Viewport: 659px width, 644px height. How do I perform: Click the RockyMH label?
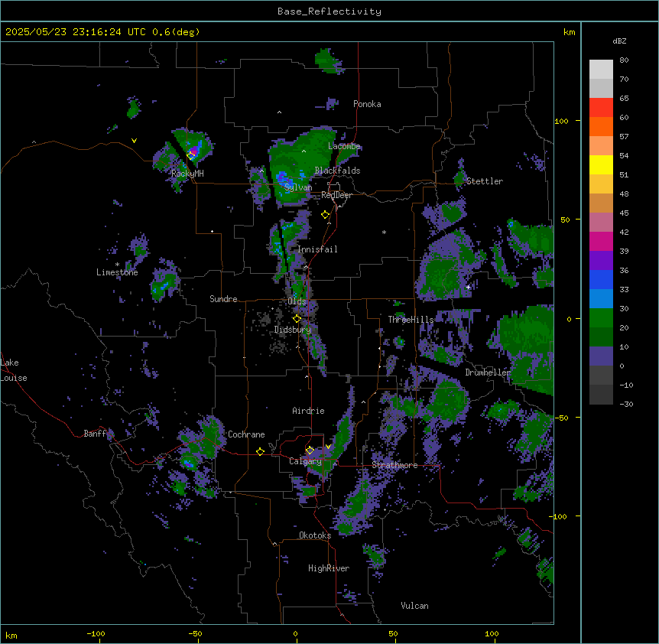point(187,173)
